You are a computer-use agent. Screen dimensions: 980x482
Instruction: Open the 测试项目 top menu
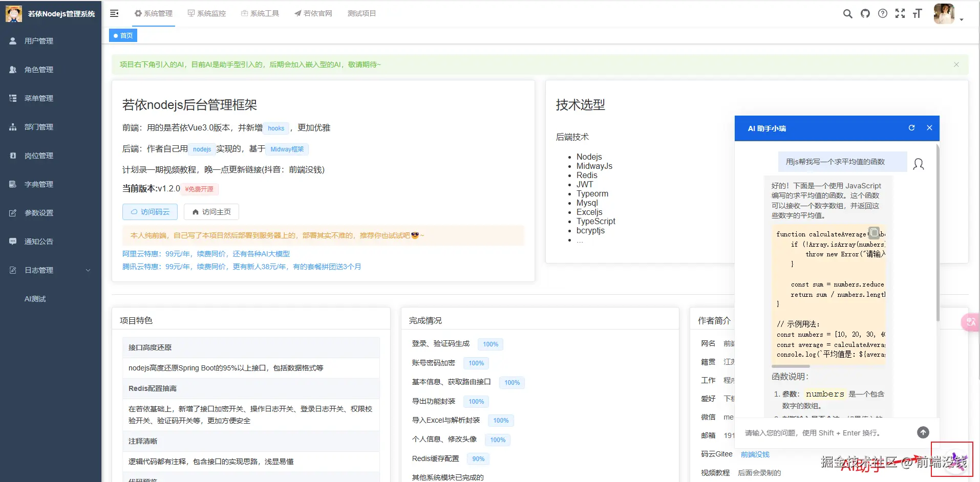(361, 13)
